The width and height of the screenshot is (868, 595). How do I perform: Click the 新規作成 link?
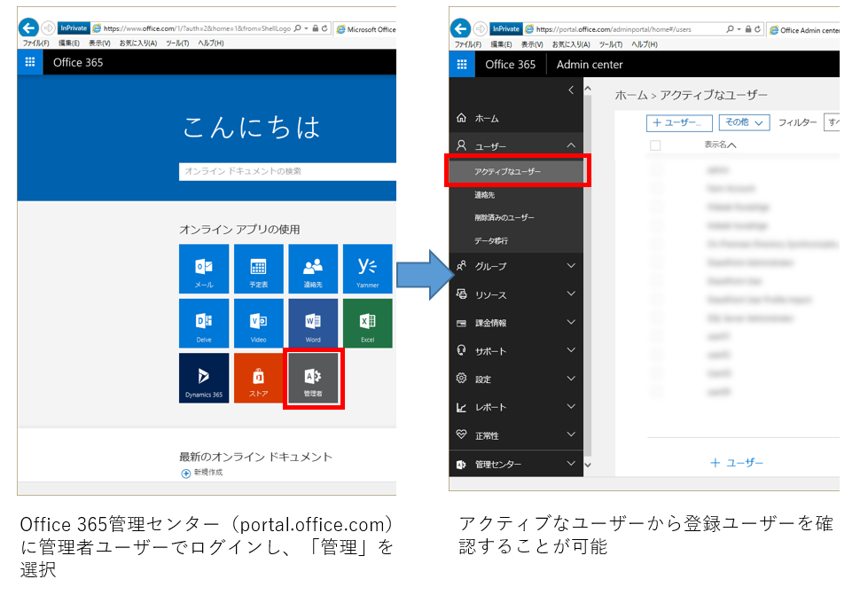pyautogui.click(x=208, y=472)
